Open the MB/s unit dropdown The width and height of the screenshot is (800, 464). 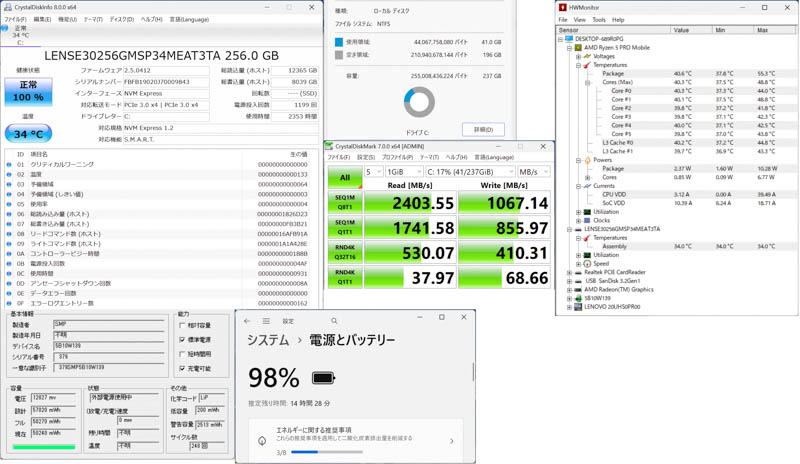(x=534, y=172)
